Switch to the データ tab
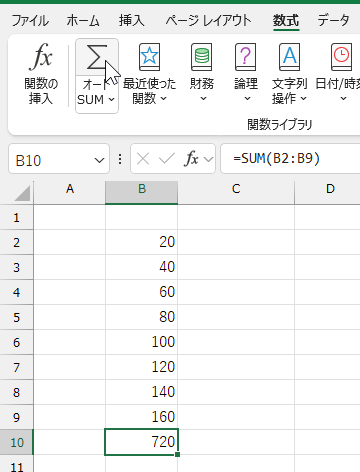The image size is (360, 472). 333,21
